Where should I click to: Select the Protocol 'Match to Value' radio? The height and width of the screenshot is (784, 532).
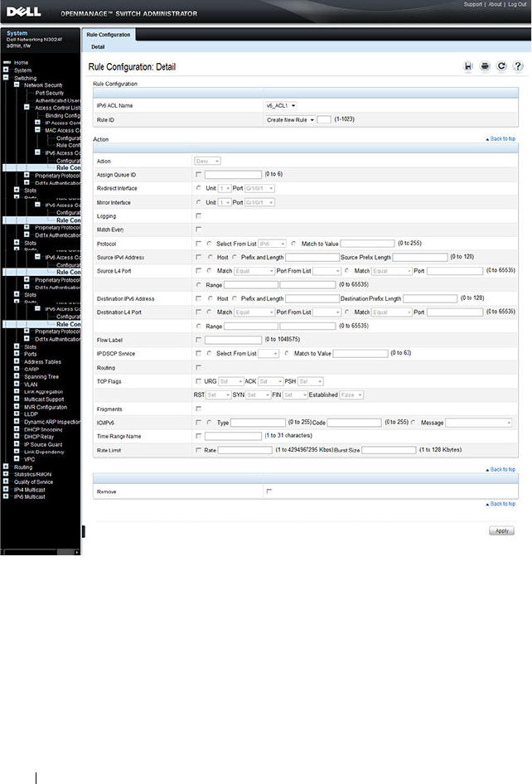coord(294,244)
